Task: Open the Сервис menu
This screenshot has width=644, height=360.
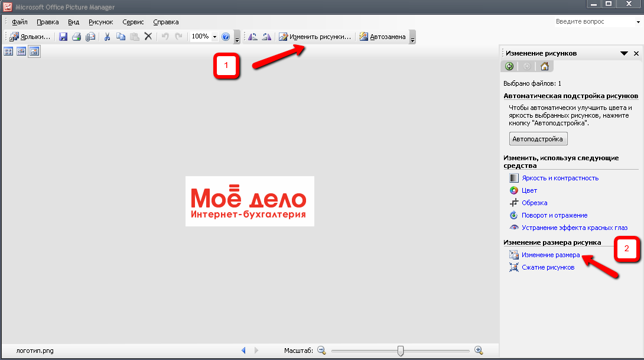Action: point(133,22)
